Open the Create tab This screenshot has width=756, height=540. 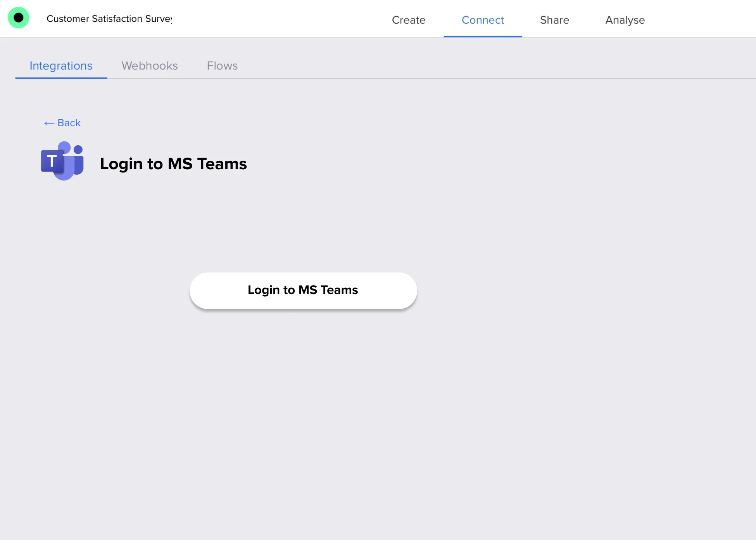(x=408, y=20)
